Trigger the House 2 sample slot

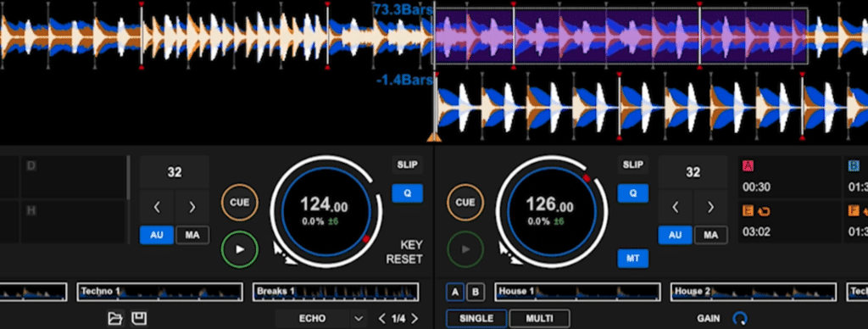coord(754,292)
